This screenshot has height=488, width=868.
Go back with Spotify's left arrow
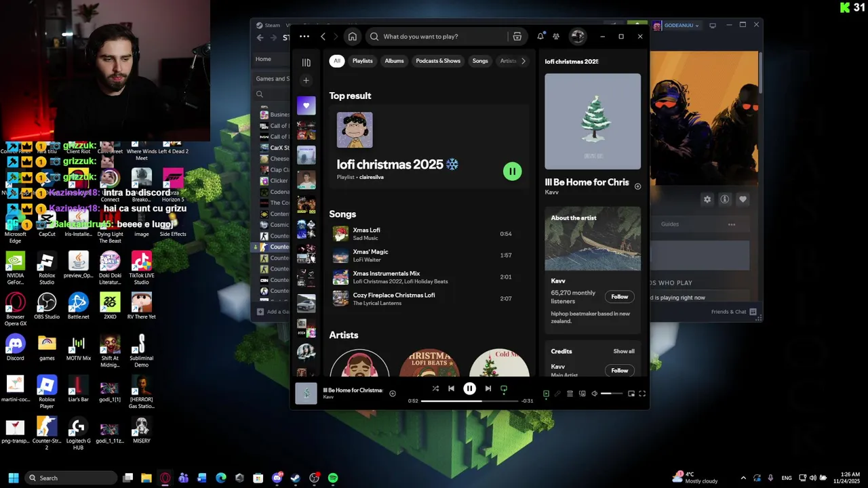pos(323,37)
